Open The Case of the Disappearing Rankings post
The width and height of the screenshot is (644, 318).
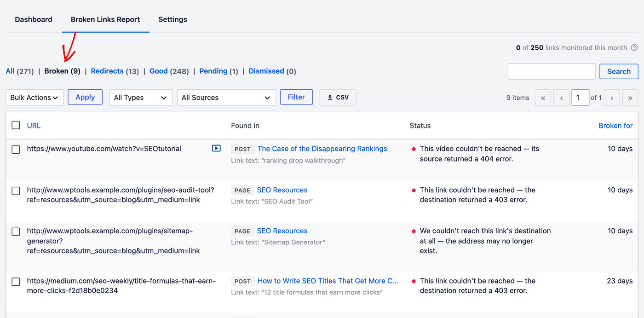[322, 149]
